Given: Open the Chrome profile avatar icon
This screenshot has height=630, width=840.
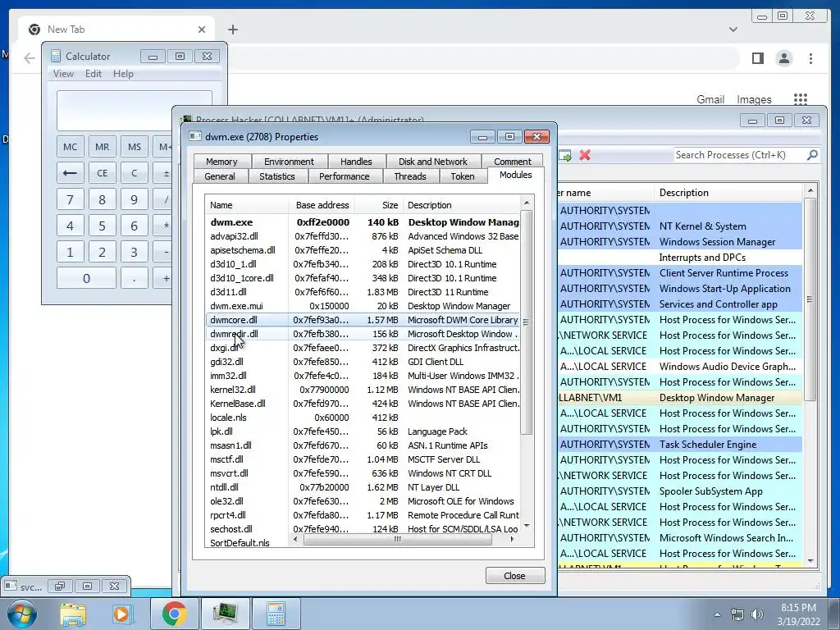Looking at the screenshot, I should click(x=783, y=58).
